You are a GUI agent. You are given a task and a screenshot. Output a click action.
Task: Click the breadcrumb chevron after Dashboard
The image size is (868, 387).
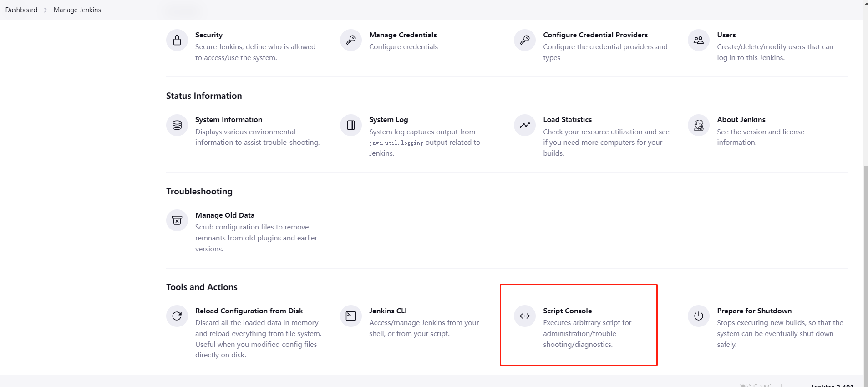[x=46, y=10]
